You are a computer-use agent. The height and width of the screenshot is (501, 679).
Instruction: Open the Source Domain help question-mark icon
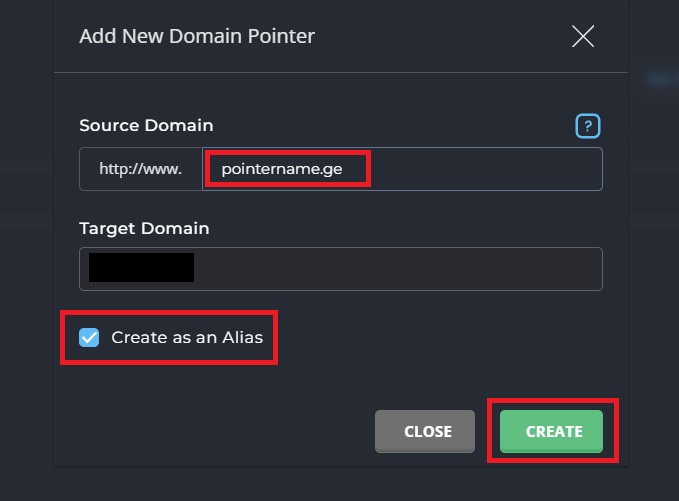[x=588, y=126]
